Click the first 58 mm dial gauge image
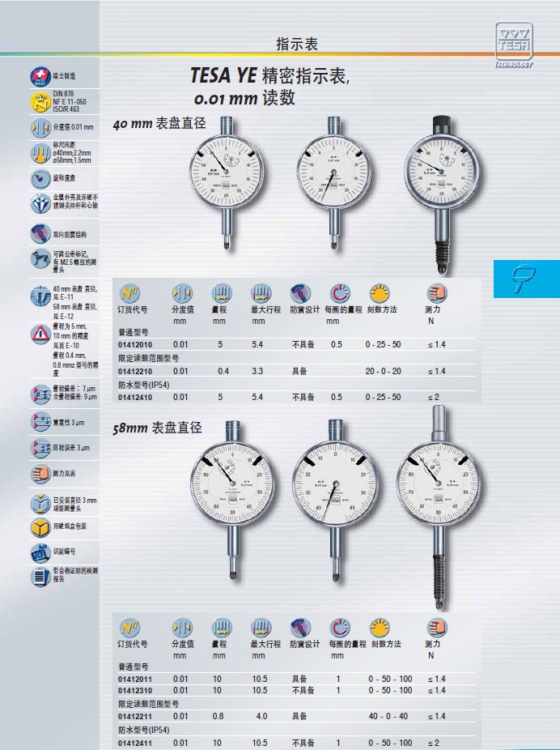 coord(233,500)
